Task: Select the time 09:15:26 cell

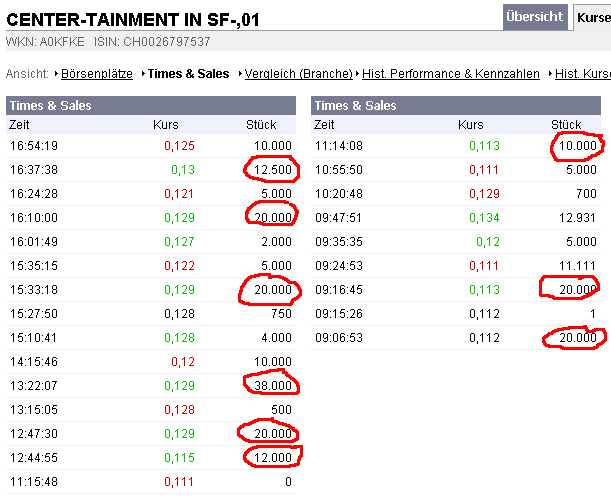Action: click(x=339, y=314)
